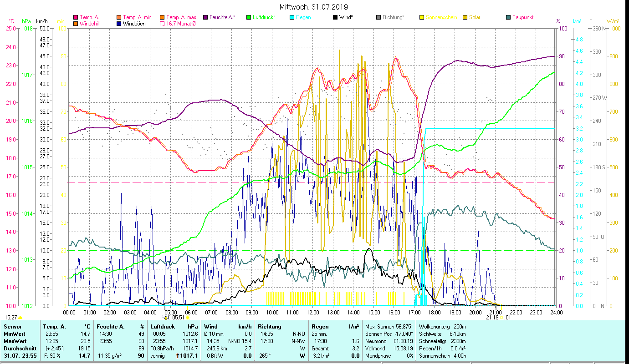Click the Sensor header in the table
The image size is (629, 364).
point(12,326)
